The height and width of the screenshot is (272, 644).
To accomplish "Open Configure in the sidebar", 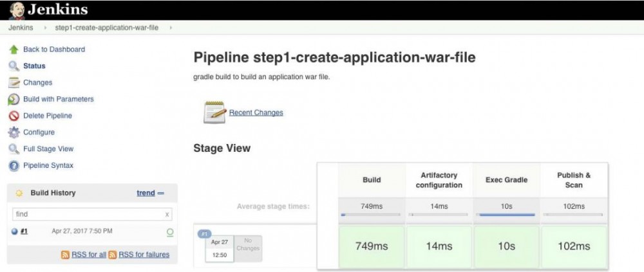I will point(39,132).
